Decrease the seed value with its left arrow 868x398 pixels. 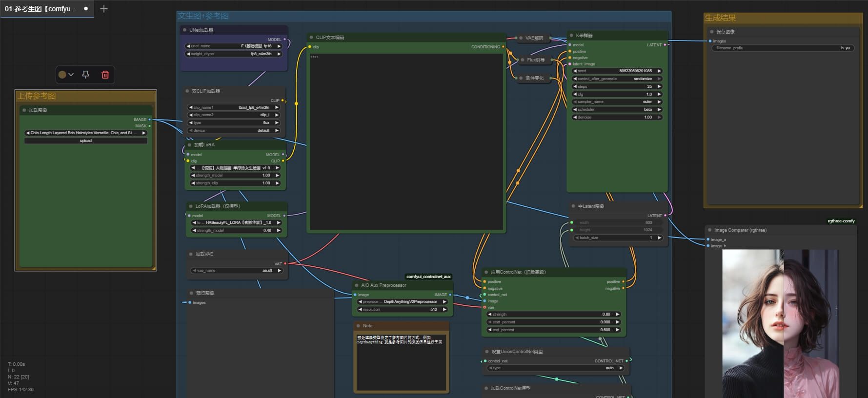pos(575,71)
